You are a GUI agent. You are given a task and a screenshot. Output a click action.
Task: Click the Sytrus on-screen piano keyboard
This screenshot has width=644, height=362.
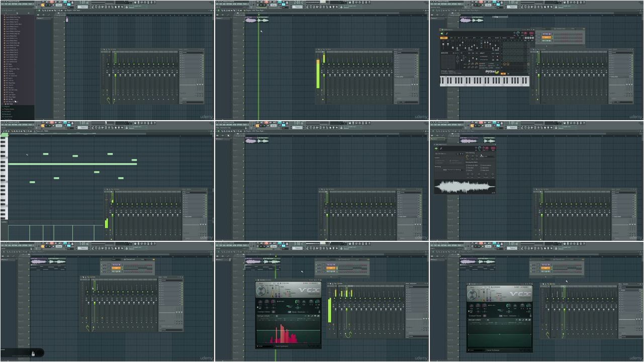485,81
